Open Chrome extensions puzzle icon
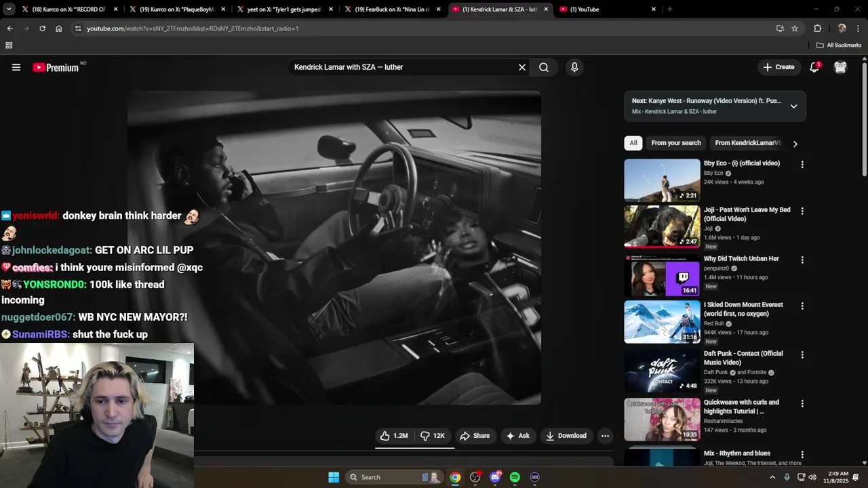This screenshot has height=488, width=868. pos(817,28)
